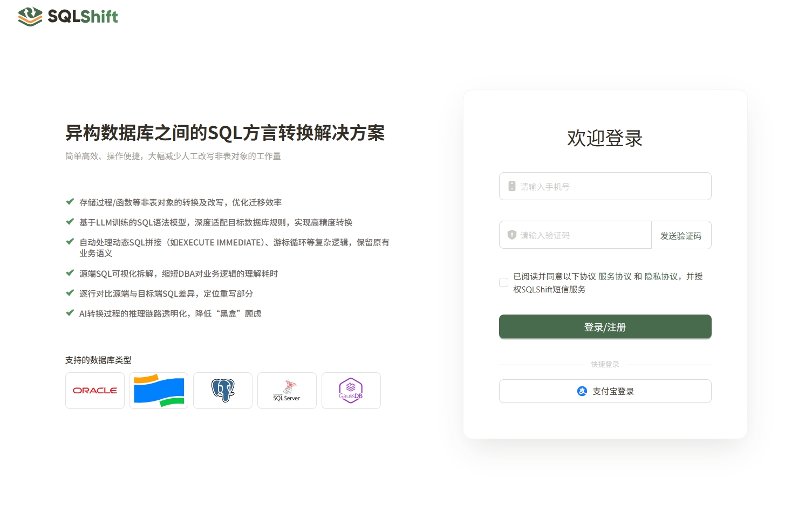Screen dimensions: 812x505
Task: Click the shield icon in code field
Action: click(x=512, y=235)
